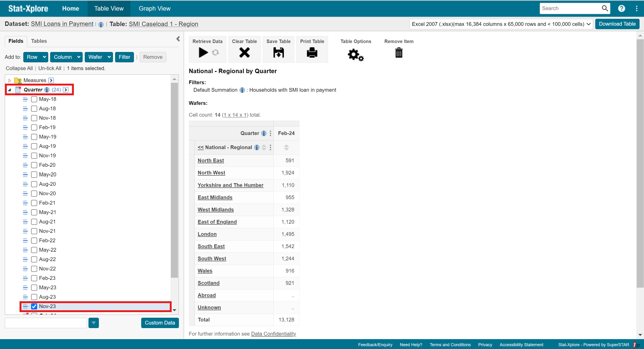Image resolution: width=644 pixels, height=349 pixels.
Task: Click in the top Search input field
Action: tap(571, 8)
